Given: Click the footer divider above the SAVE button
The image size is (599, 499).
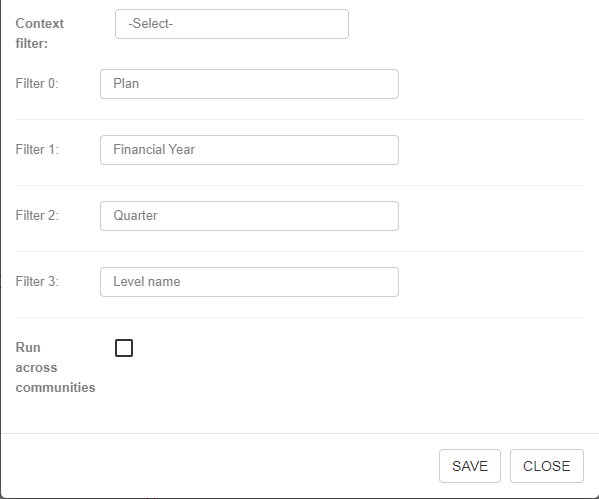Looking at the screenshot, I should coord(300,434).
